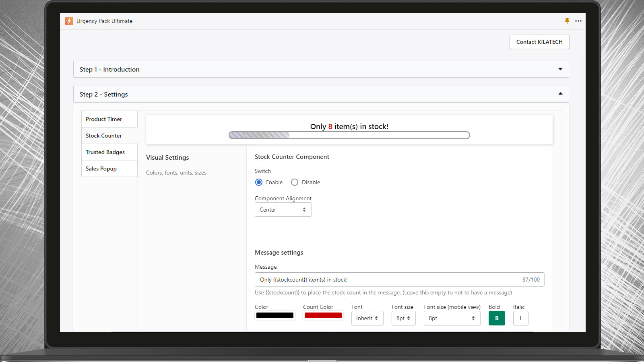Click the red Count Color swatch

coord(323,315)
